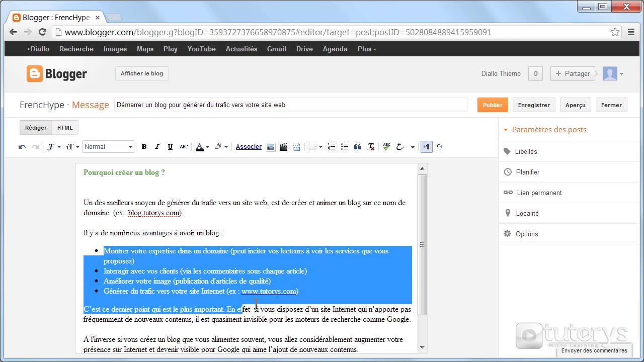Click the Partager share button
This screenshot has height=362, width=644.
(573, 73)
